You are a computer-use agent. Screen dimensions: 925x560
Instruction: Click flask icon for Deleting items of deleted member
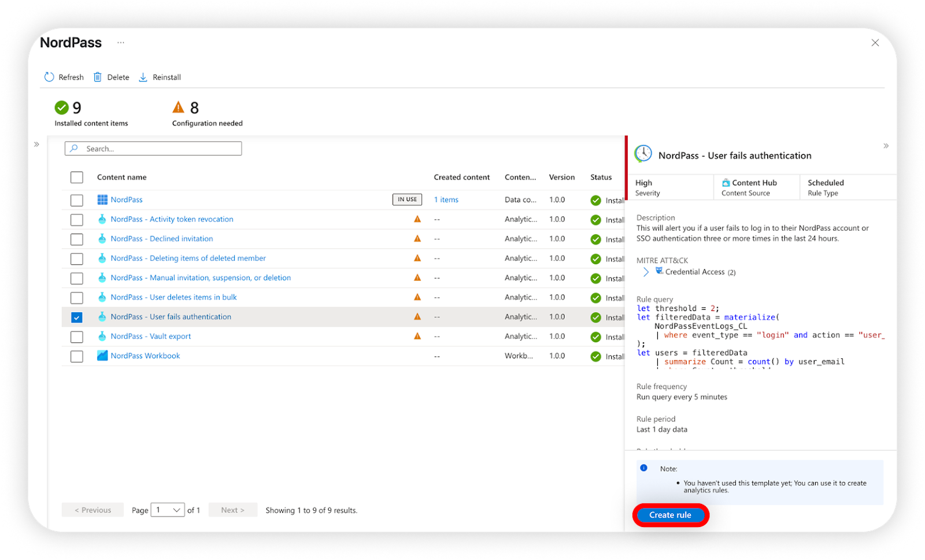tap(102, 258)
